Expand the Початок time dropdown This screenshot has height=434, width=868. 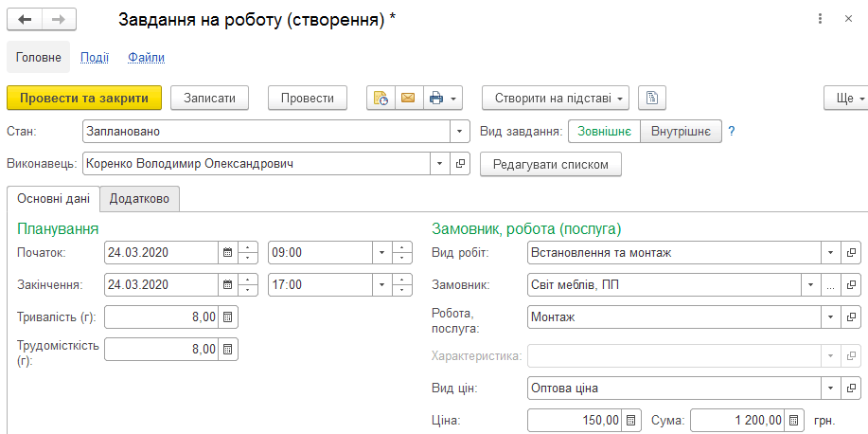pyautogui.click(x=382, y=253)
